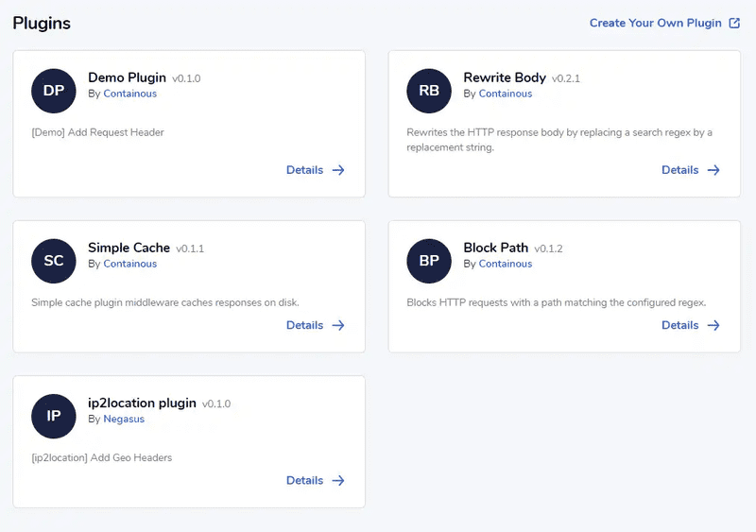This screenshot has height=532, width=756.
Task: View Details of Rewrite Body plugin
Action: point(679,170)
